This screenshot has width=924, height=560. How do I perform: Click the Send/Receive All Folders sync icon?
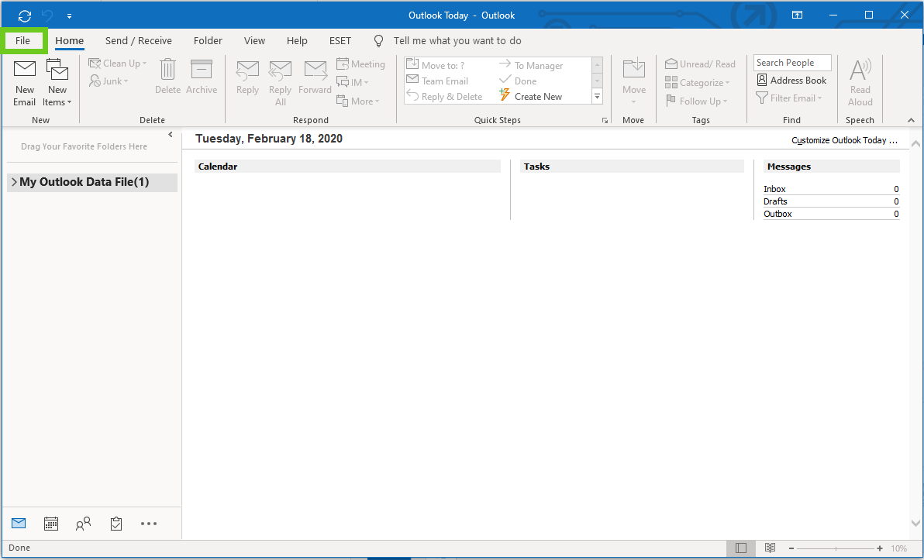tap(25, 15)
